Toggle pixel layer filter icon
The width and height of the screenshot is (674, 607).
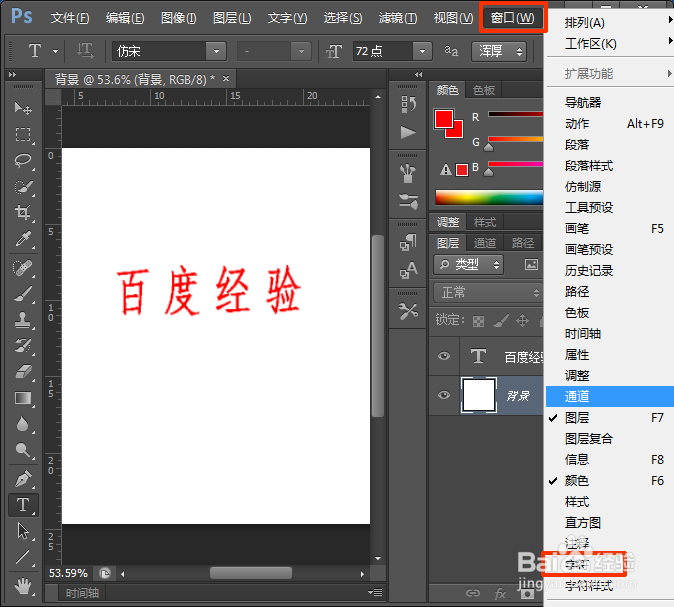(531, 264)
